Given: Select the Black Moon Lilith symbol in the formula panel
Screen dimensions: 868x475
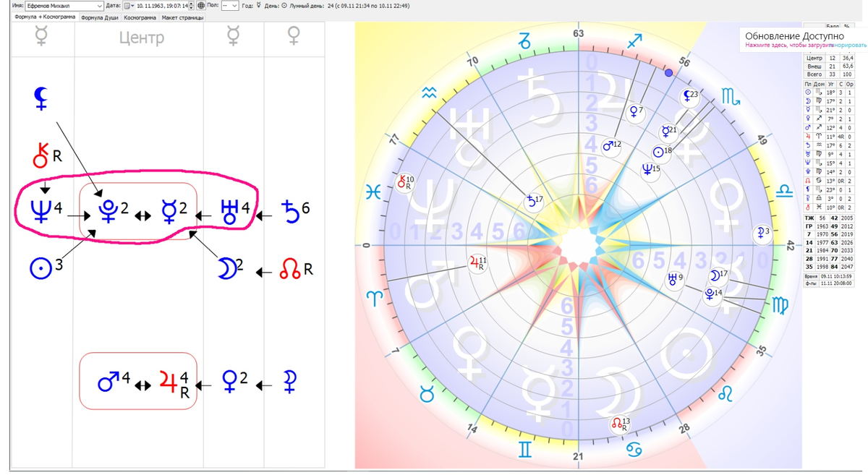Looking at the screenshot, I should pos(42,98).
